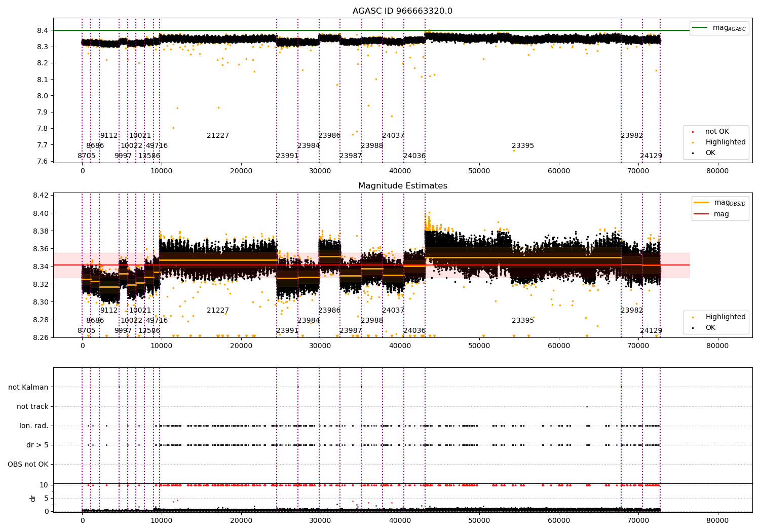Click obsid label 23986 in top plot
The height and width of the screenshot is (532, 760).
point(329,136)
